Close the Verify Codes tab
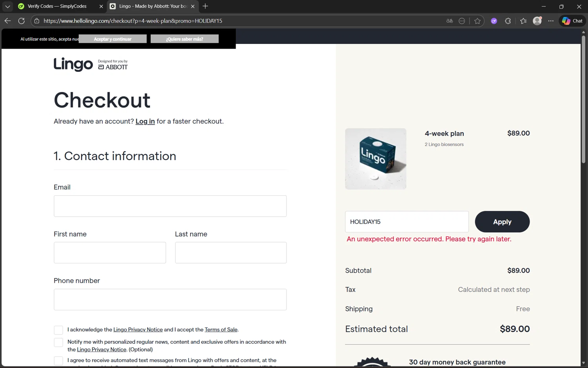The height and width of the screenshot is (368, 588). coord(101,6)
